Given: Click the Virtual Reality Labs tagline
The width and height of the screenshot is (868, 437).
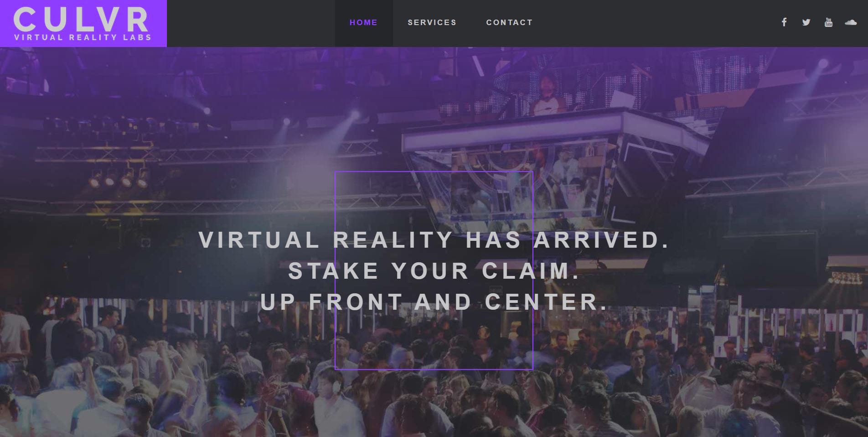Looking at the screenshot, I should 83,37.
